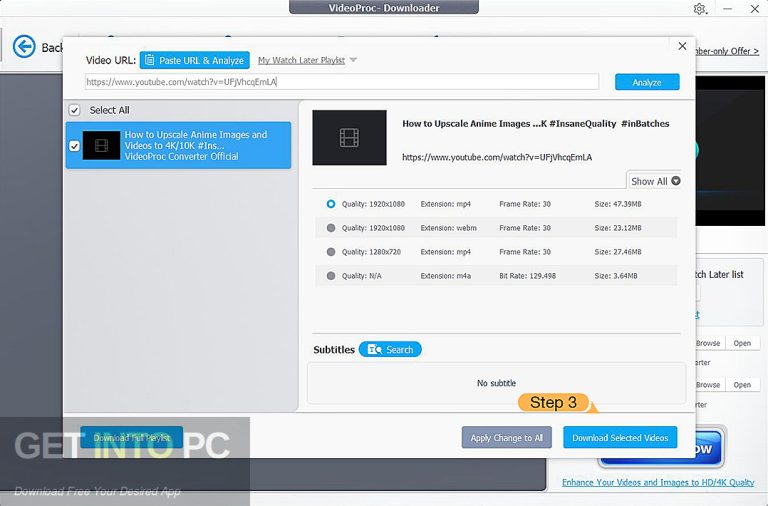This screenshot has height=506, width=768.
Task: Open Enhance Your Videos and Images link
Action: click(658, 482)
